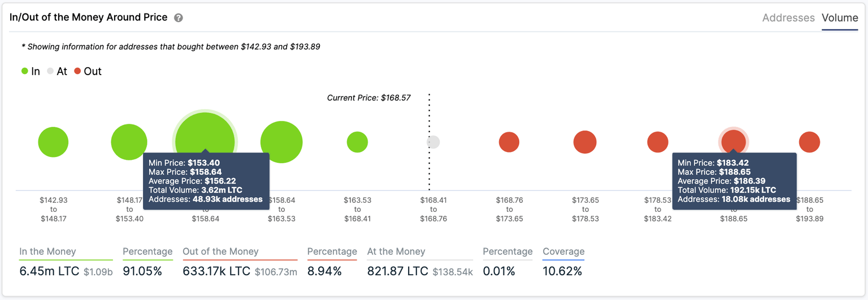Click the $188.65 to $193.89 red bubble

(809, 142)
